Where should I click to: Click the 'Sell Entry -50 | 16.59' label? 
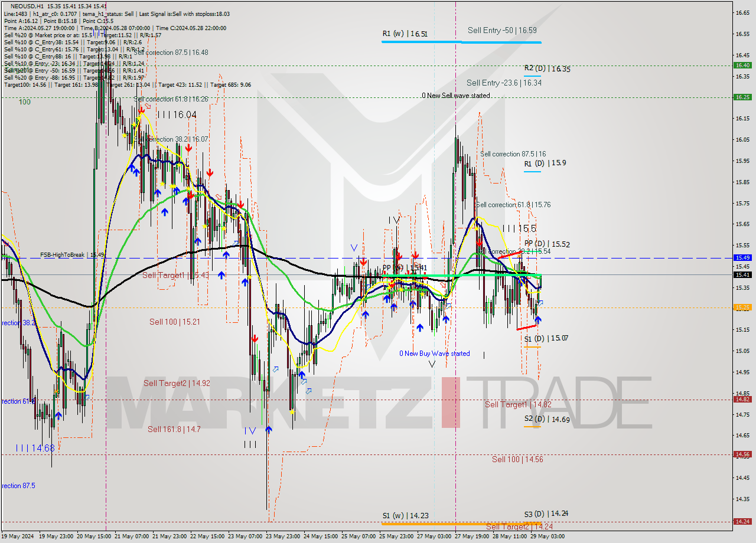[x=502, y=30]
